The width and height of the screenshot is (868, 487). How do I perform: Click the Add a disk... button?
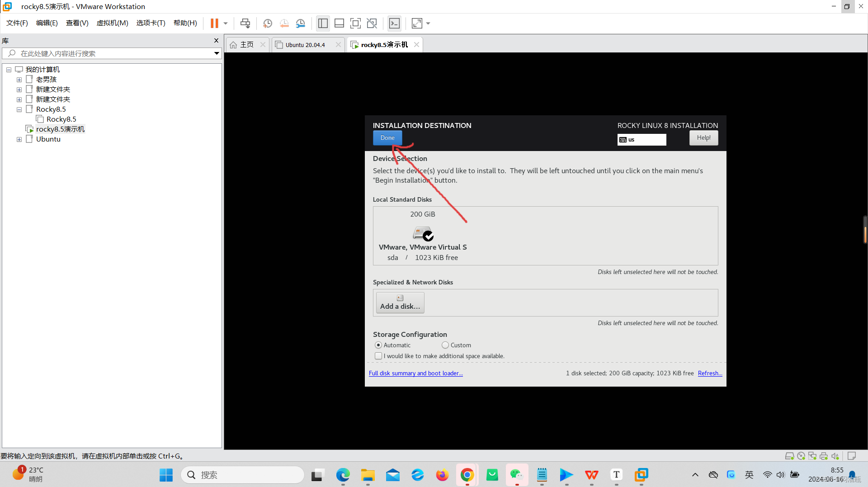coord(400,303)
